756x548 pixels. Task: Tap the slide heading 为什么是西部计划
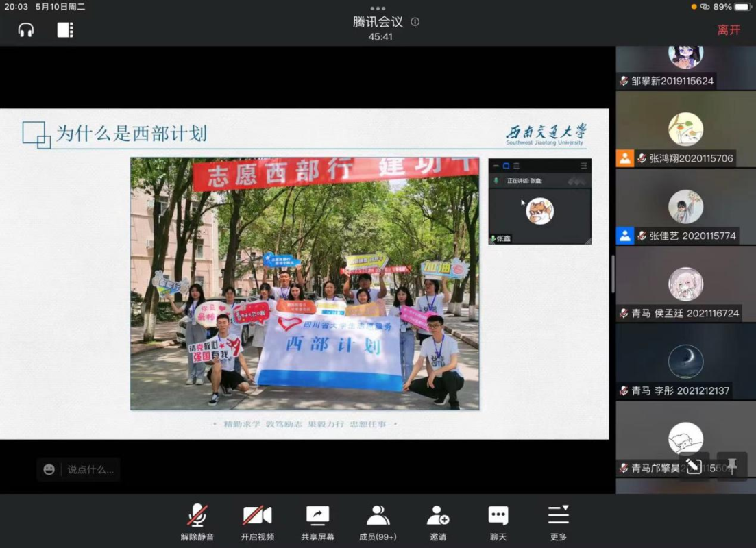pyautogui.click(x=132, y=134)
